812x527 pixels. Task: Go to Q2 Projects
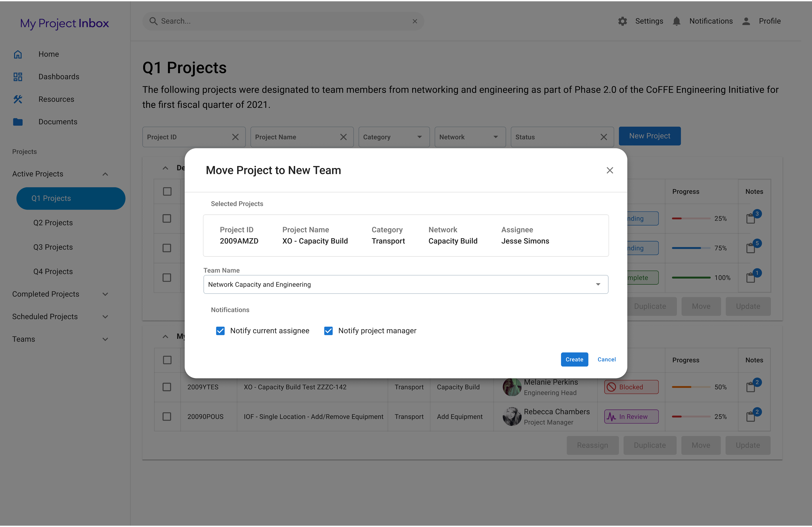coord(53,223)
